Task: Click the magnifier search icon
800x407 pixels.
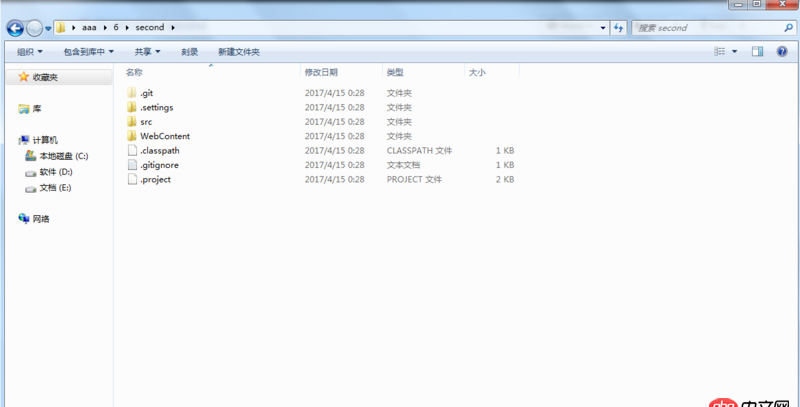Action: coord(788,28)
